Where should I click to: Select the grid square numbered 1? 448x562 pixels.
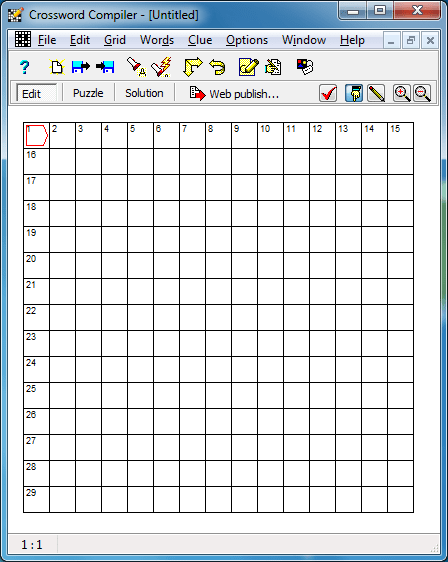pos(37,135)
